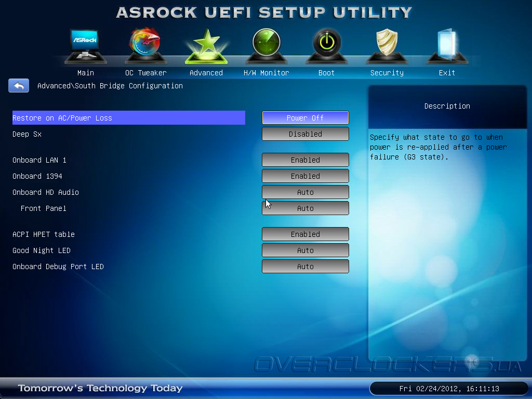Select the Deep Sx label
Image resolution: width=532 pixels, height=399 pixels.
[27, 134]
